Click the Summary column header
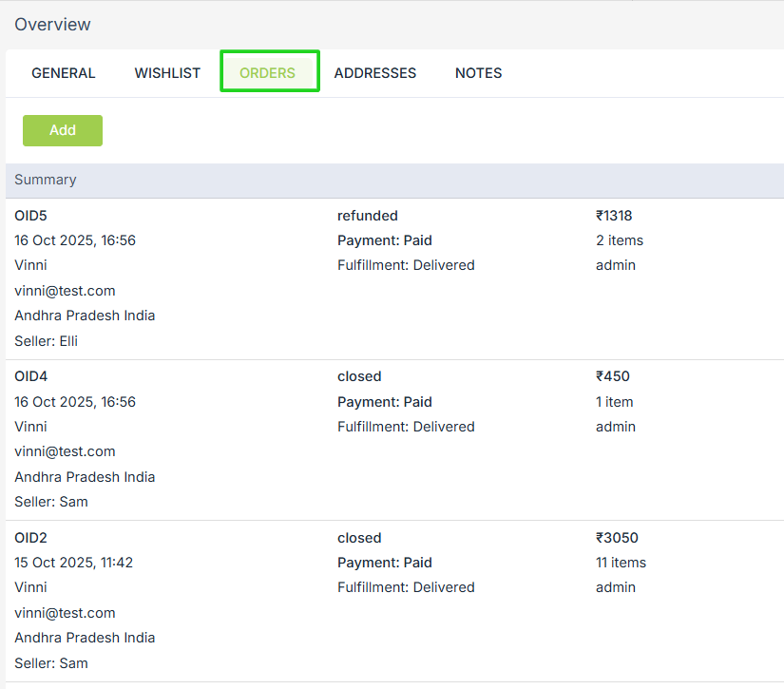The height and width of the screenshot is (689, 784). click(x=46, y=180)
